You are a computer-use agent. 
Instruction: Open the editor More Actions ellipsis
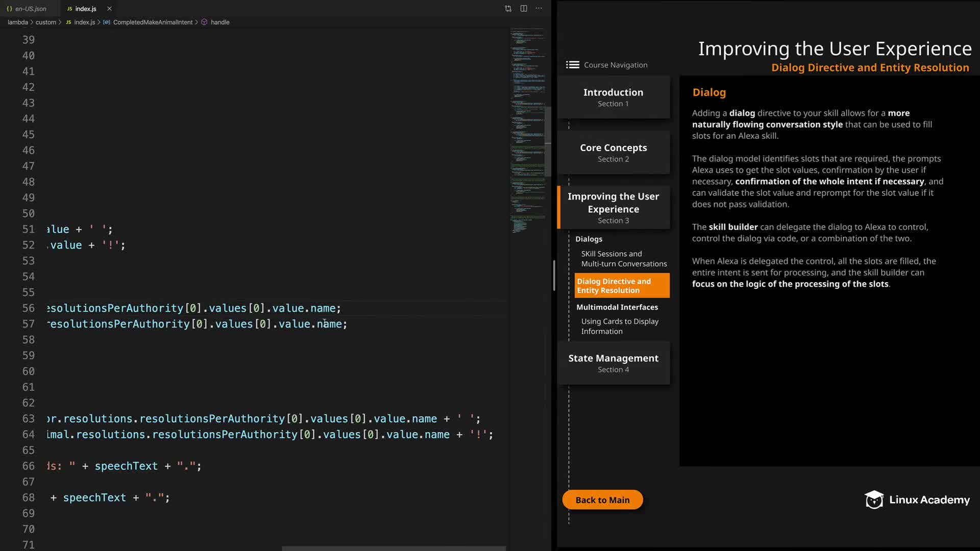pos(539,9)
